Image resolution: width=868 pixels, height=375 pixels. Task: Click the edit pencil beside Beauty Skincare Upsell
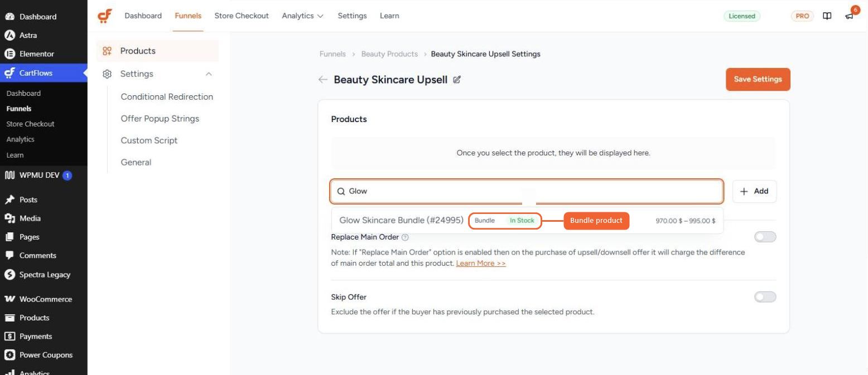tap(457, 80)
